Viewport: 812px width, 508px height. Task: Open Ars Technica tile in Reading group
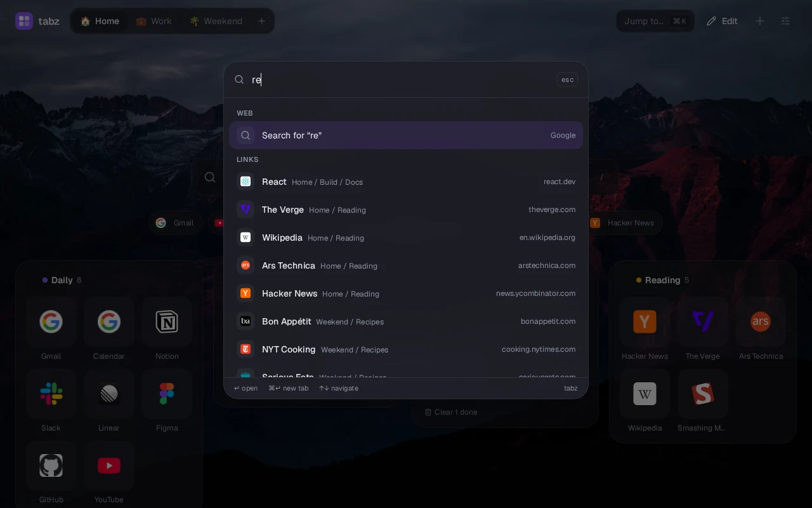click(761, 330)
